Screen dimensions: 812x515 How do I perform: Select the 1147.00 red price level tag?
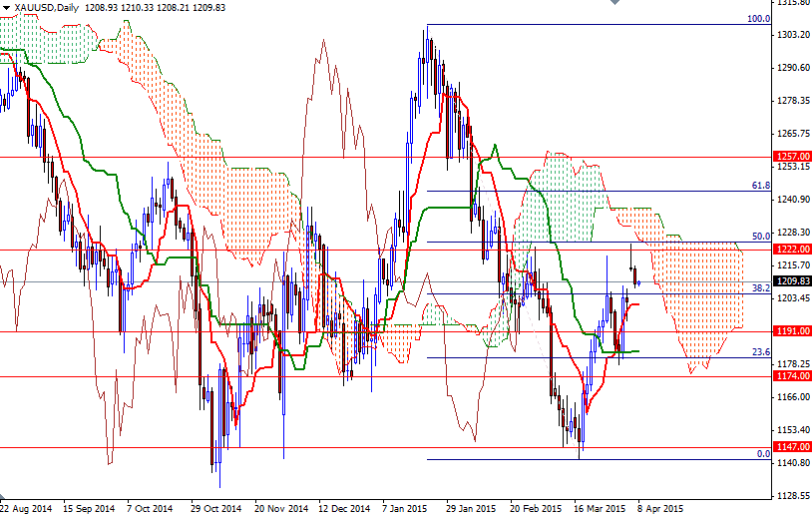[791, 447]
